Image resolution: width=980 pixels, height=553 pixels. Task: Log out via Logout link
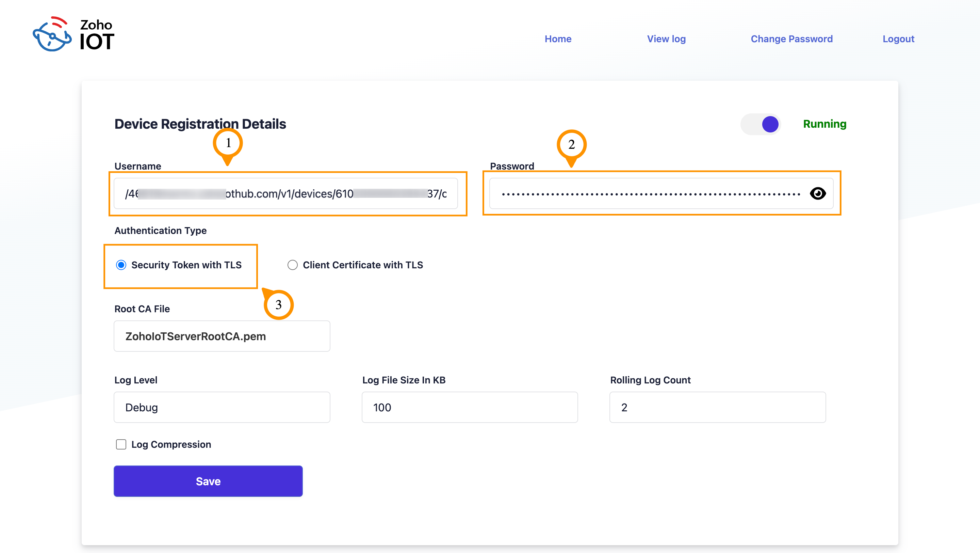[x=898, y=39]
